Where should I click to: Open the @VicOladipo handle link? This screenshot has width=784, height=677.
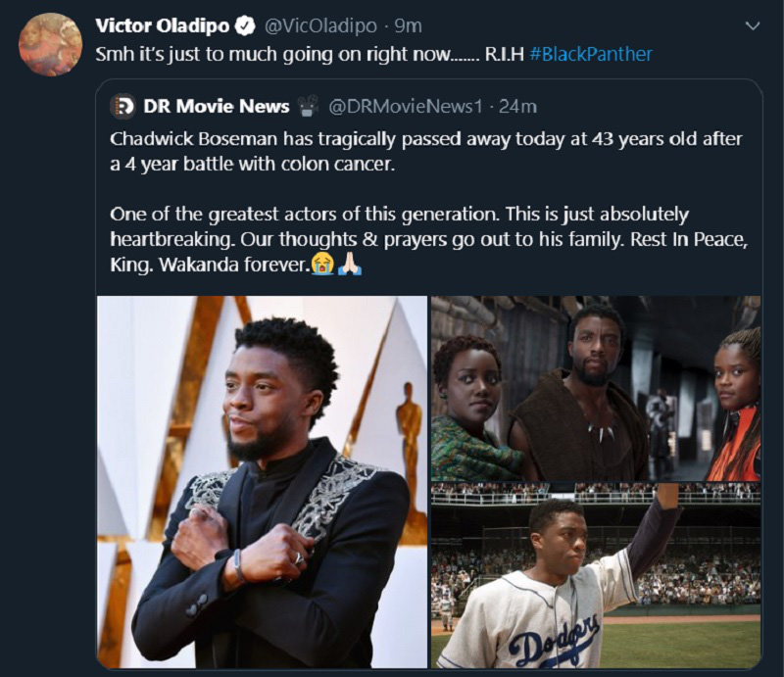(x=320, y=26)
